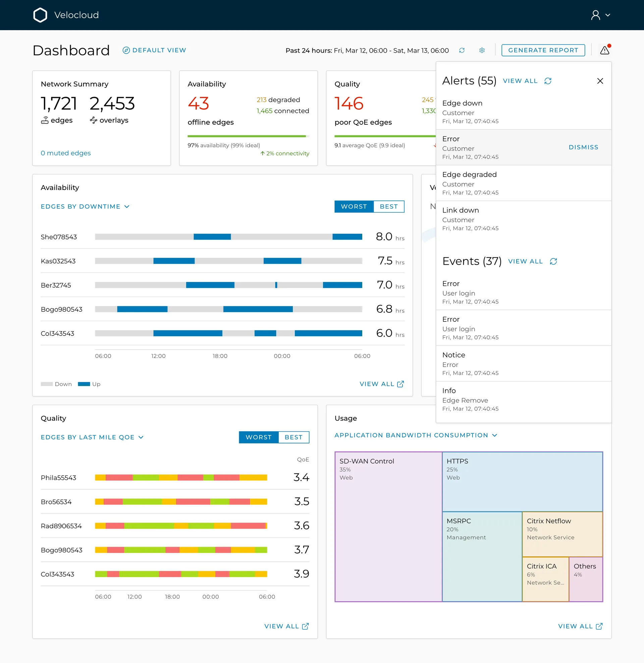644x663 pixels.
Task: Select the Bogo980543 availability row label
Action: (x=62, y=309)
